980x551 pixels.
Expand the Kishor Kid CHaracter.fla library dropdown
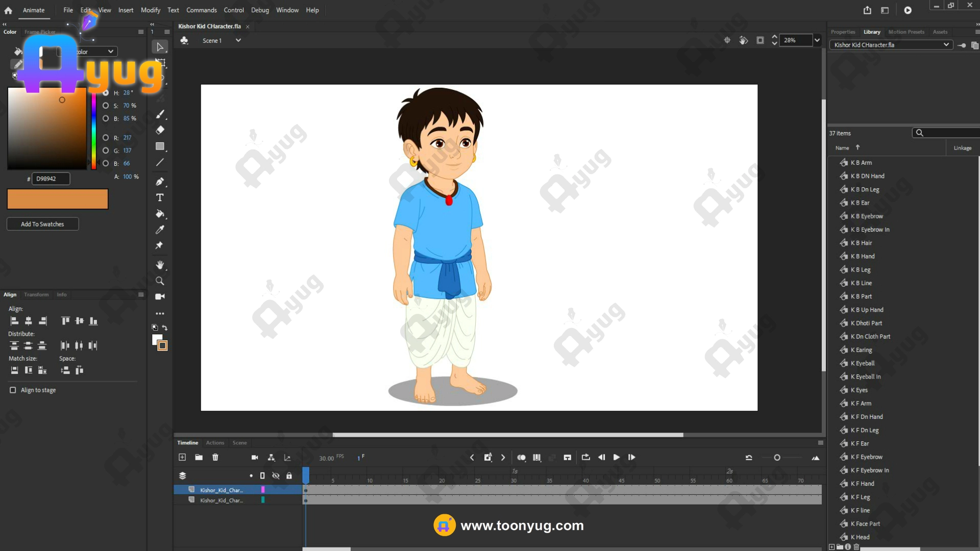click(x=946, y=45)
